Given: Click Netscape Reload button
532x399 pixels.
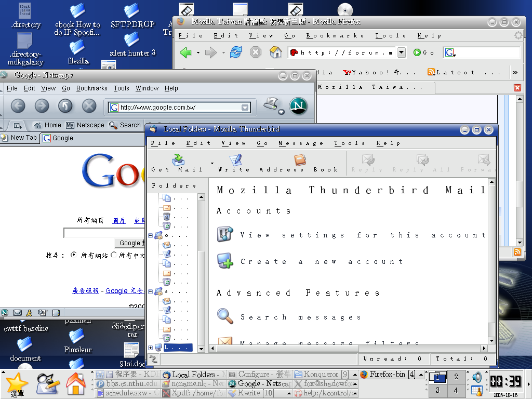Looking at the screenshot, I should click(65, 107).
